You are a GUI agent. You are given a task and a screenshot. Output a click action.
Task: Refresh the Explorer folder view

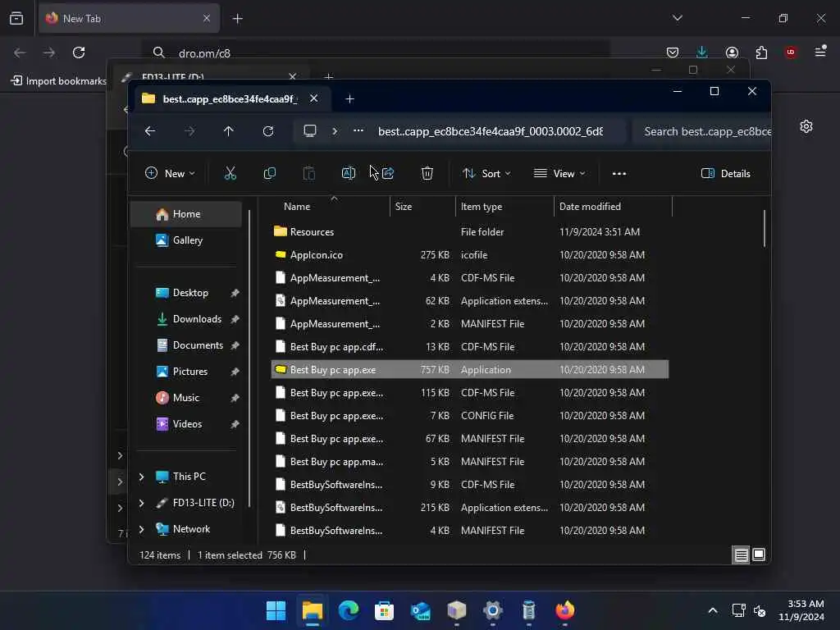tap(268, 130)
